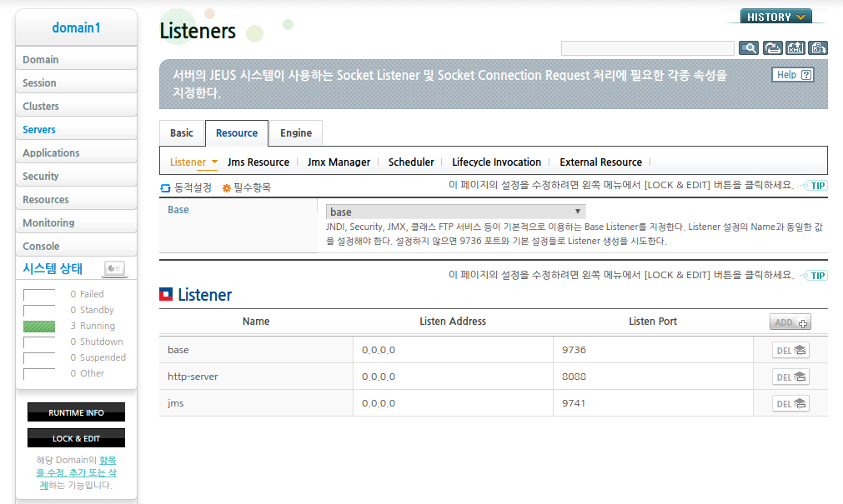Click the http-server listener name cell
Image resolution: width=843 pixels, height=504 pixels.
click(x=256, y=377)
